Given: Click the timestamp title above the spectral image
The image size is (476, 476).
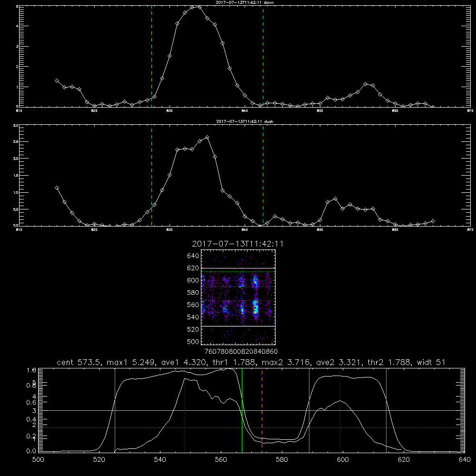Looking at the screenshot, I should click(x=238, y=244).
